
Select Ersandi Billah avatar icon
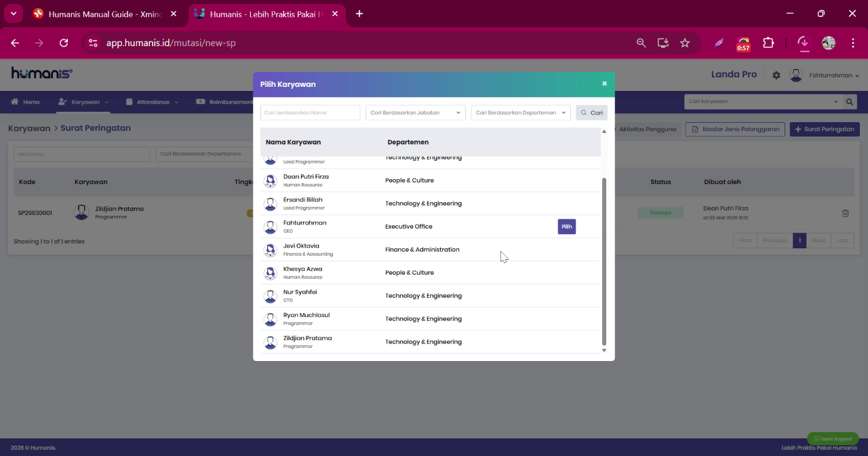tap(271, 204)
